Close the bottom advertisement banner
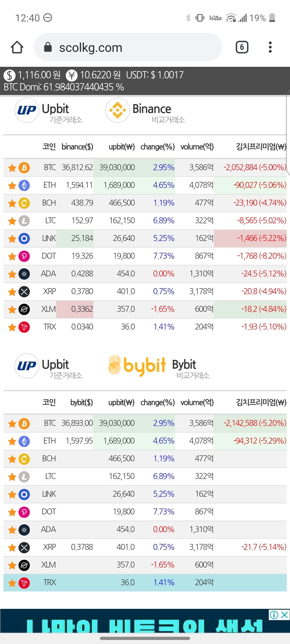Image resolution: width=290 pixels, height=644 pixels. coord(285,615)
